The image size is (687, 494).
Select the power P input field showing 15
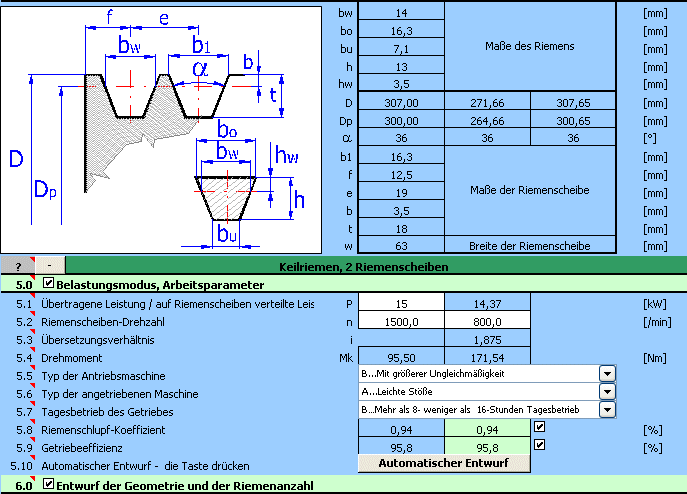point(400,303)
